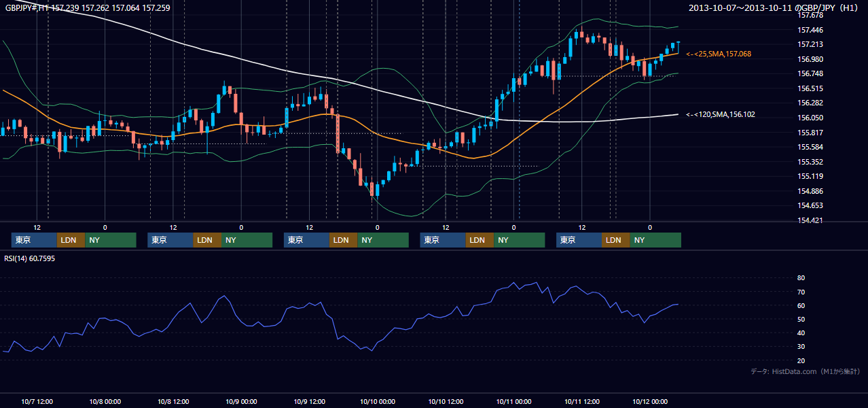Click the white 120 SMA 156.102 label
The height and width of the screenshot is (408, 868).
721,114
